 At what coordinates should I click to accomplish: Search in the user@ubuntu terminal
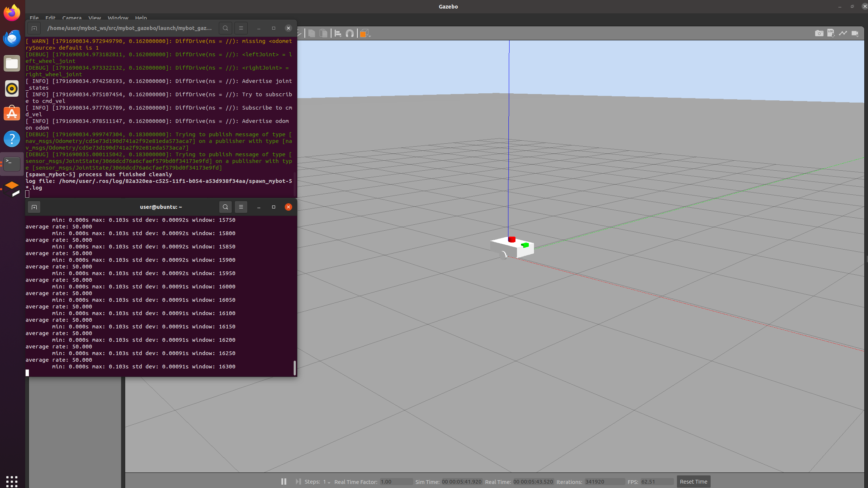(x=226, y=207)
